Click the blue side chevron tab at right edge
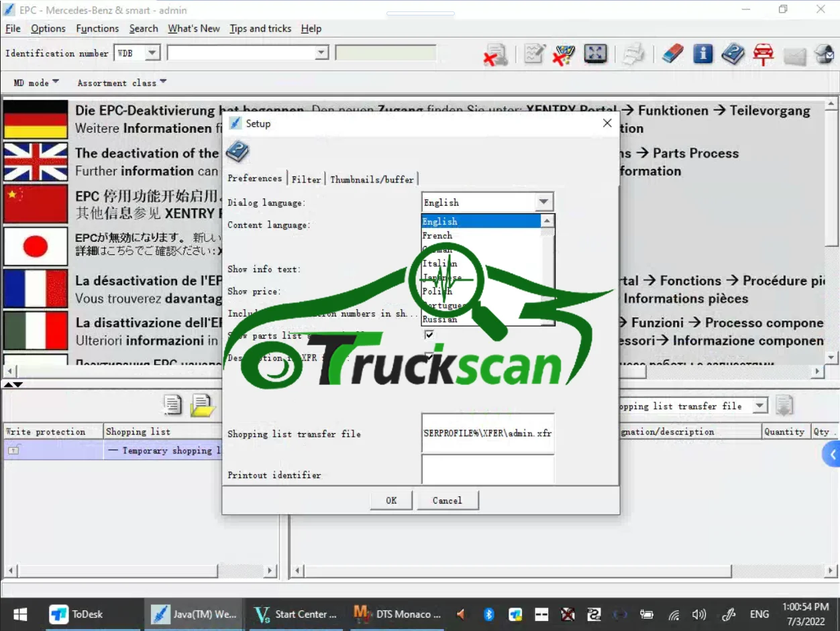The height and width of the screenshot is (631, 840). (832, 455)
